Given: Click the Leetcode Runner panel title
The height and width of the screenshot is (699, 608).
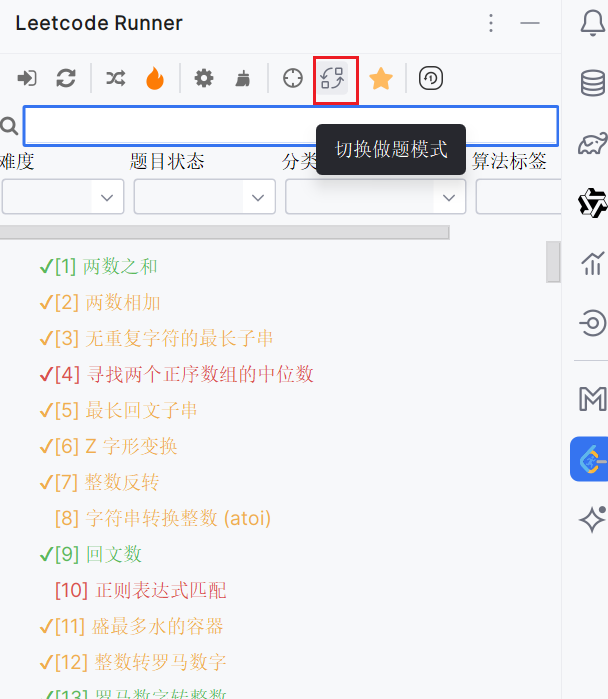Looking at the screenshot, I should [x=99, y=23].
